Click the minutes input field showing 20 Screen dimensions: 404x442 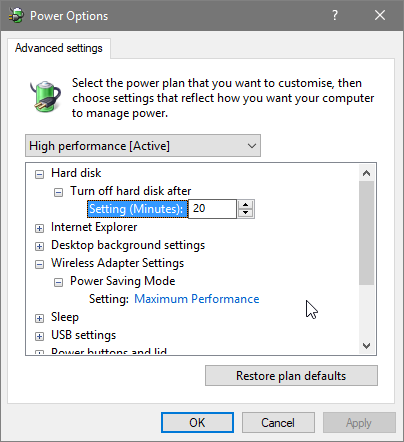point(212,209)
